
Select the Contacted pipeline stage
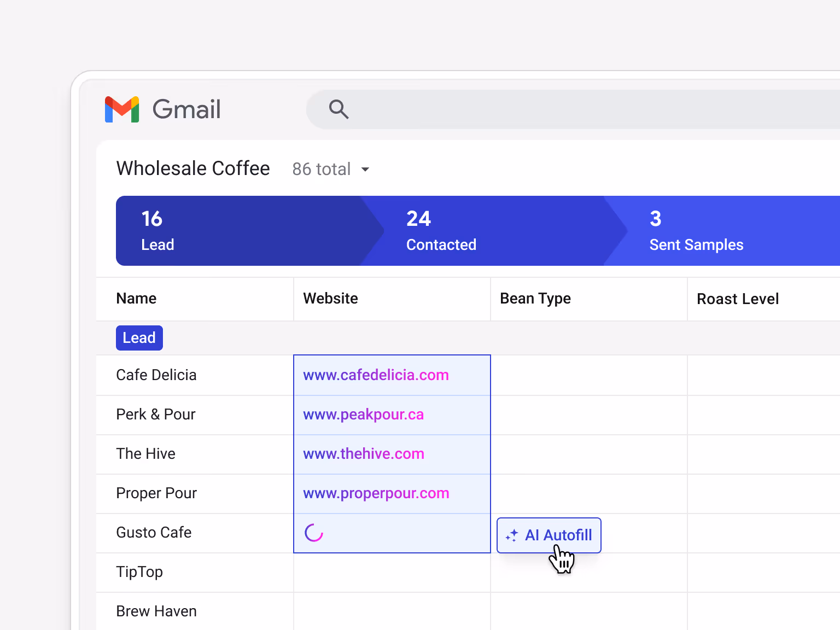coord(494,231)
